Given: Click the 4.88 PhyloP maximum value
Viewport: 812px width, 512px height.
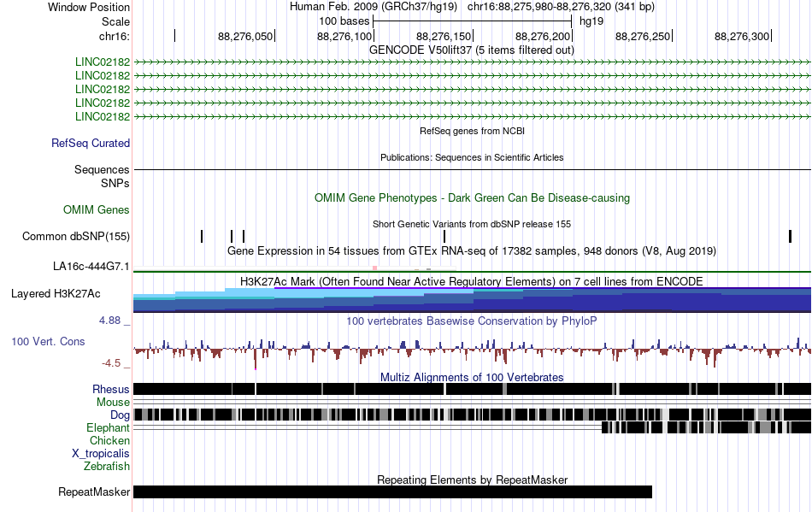Looking at the screenshot, I should click(109, 321).
